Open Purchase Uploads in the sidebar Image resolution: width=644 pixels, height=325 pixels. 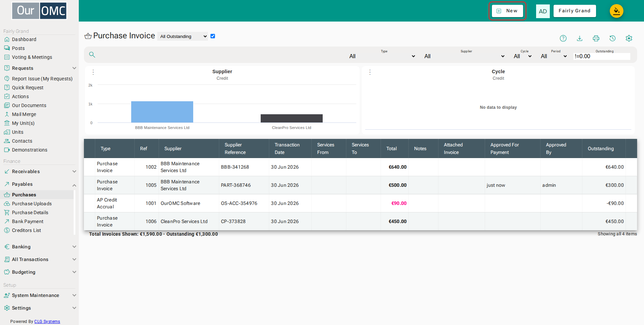[x=32, y=204]
